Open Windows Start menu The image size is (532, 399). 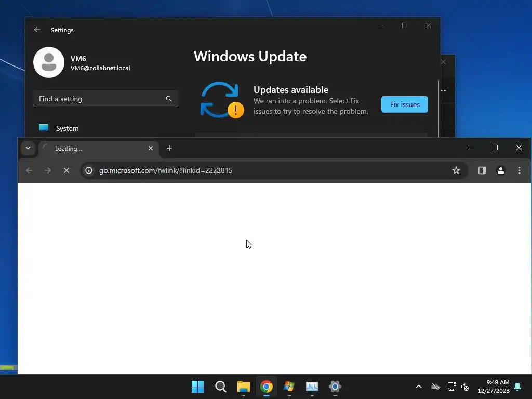point(197,387)
